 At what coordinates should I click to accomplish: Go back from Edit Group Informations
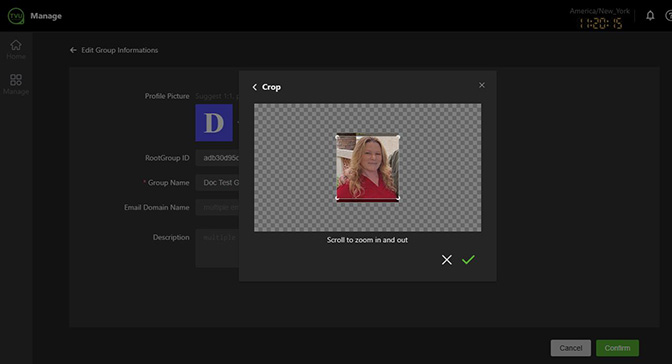tap(73, 50)
